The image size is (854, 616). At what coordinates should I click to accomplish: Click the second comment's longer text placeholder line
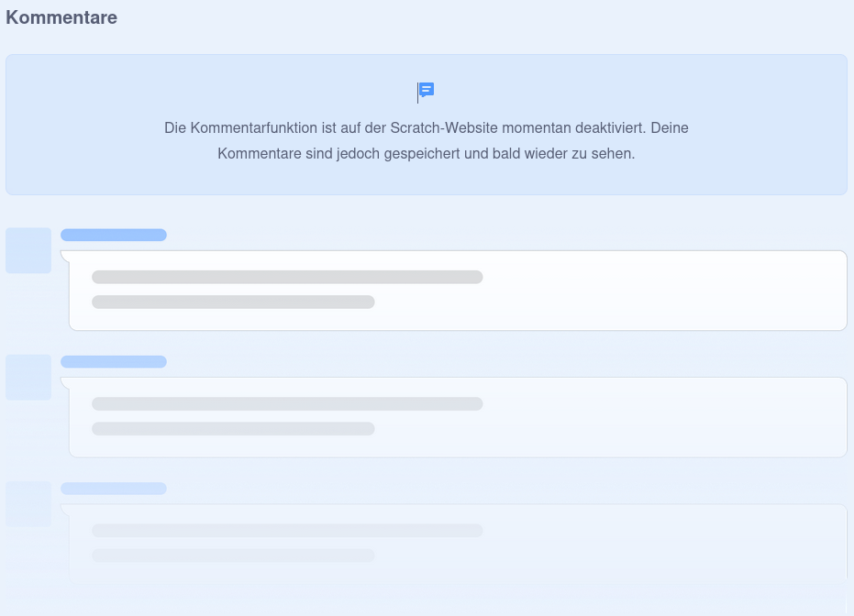click(287, 404)
